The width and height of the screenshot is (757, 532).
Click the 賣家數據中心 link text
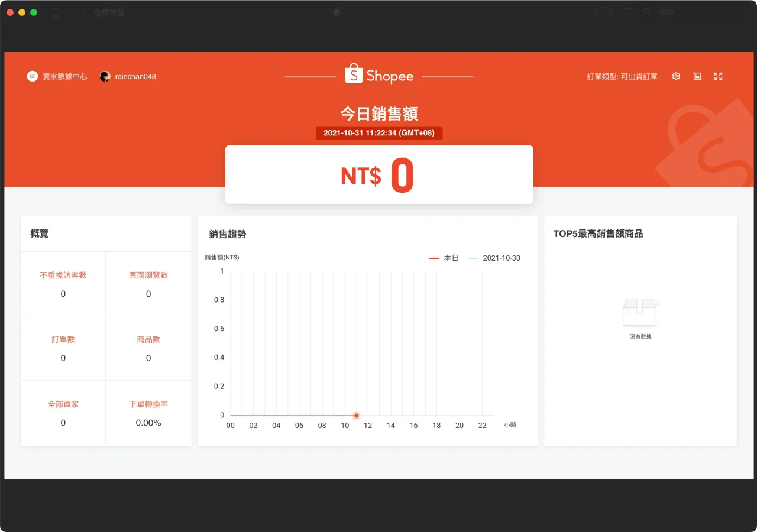[64, 76]
